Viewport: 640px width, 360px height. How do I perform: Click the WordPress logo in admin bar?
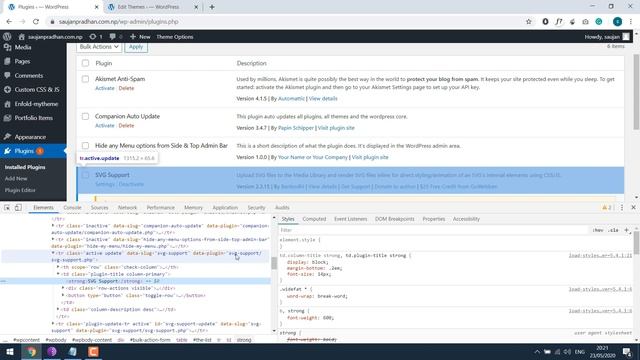(x=7, y=37)
